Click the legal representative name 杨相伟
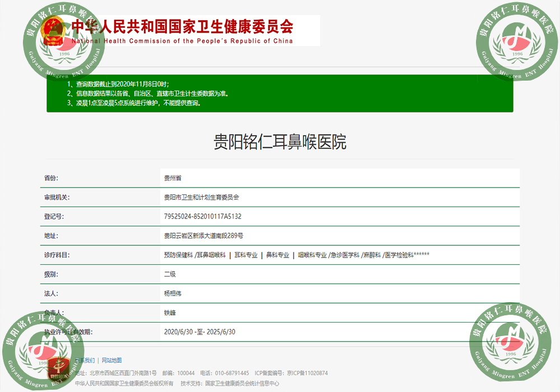The width and height of the screenshot is (560, 392). [x=172, y=293]
